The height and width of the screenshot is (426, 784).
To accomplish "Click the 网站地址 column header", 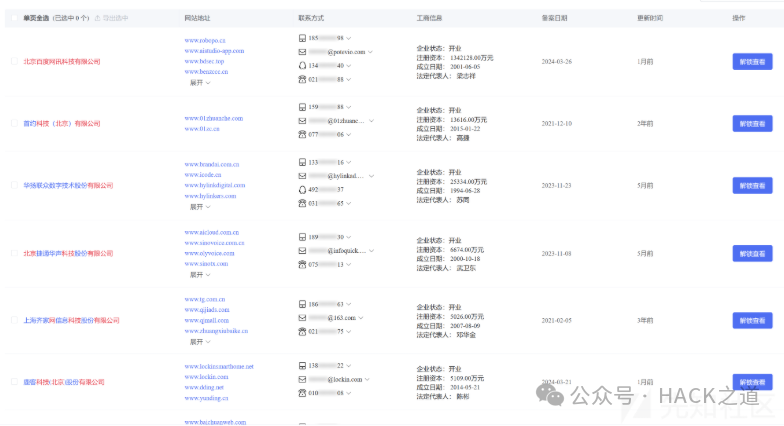I will pyautogui.click(x=197, y=18).
